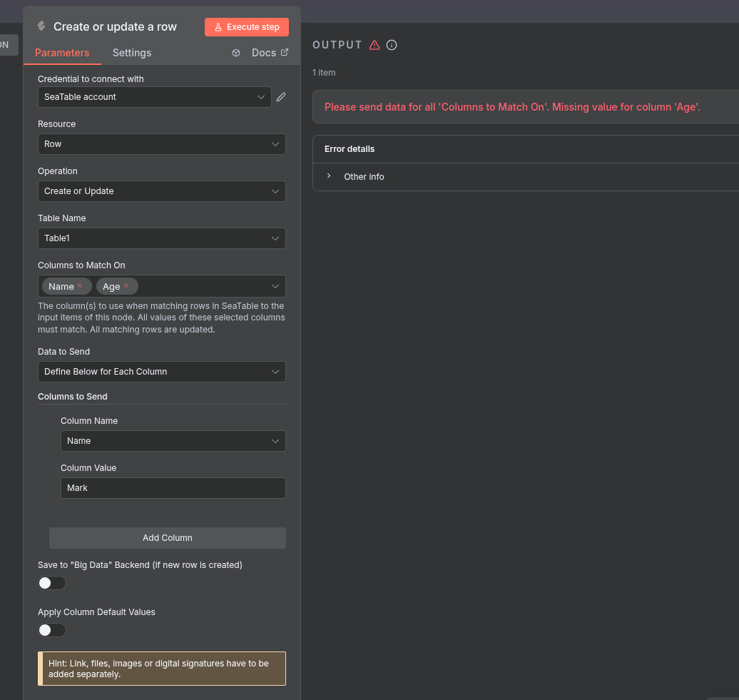Switch to the Settings tab
Image resolution: width=739 pixels, height=700 pixels.
[x=132, y=53]
